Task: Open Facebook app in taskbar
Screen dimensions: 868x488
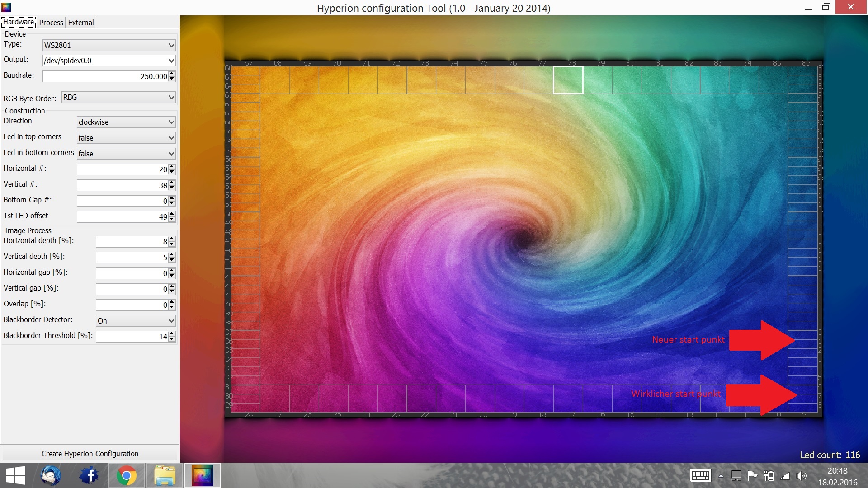Action: tap(89, 475)
